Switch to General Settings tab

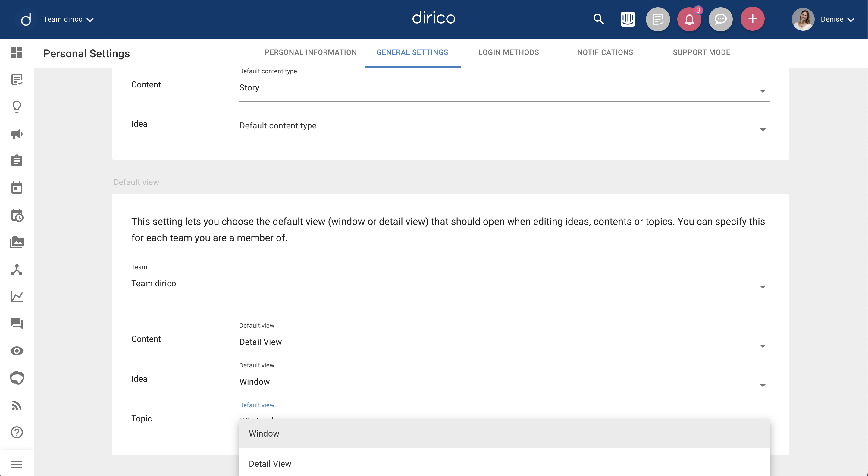point(412,52)
